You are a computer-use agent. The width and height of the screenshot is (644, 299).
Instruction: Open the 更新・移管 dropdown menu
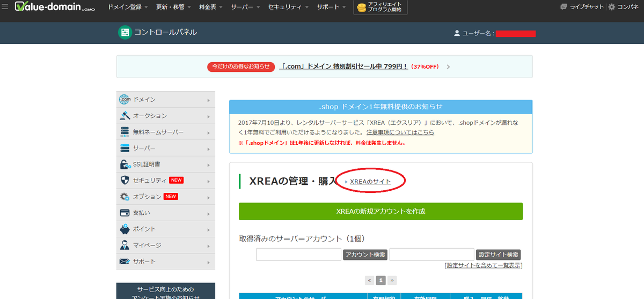[x=174, y=7]
